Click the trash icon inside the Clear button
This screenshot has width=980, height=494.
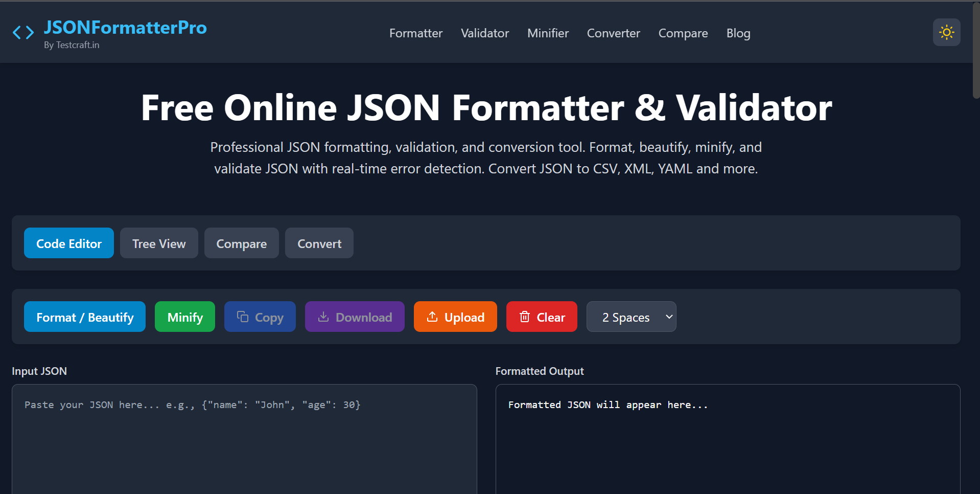[525, 317]
